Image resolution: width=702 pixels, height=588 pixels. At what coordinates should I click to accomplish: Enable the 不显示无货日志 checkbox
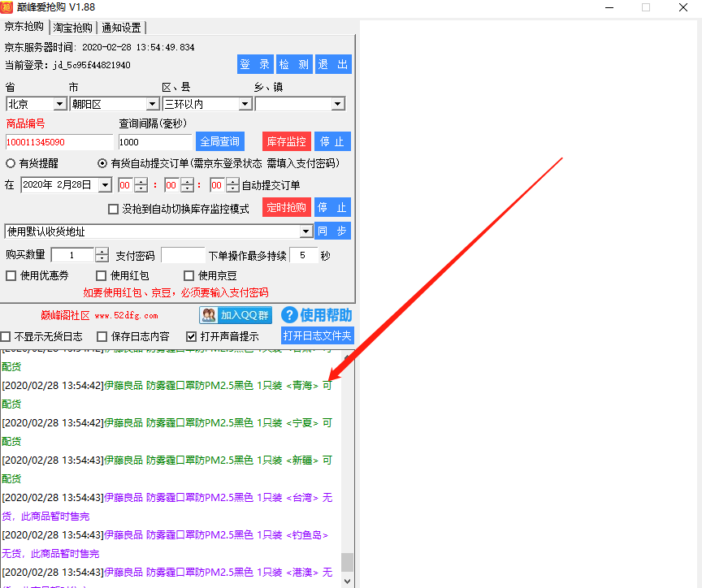click(x=6, y=336)
